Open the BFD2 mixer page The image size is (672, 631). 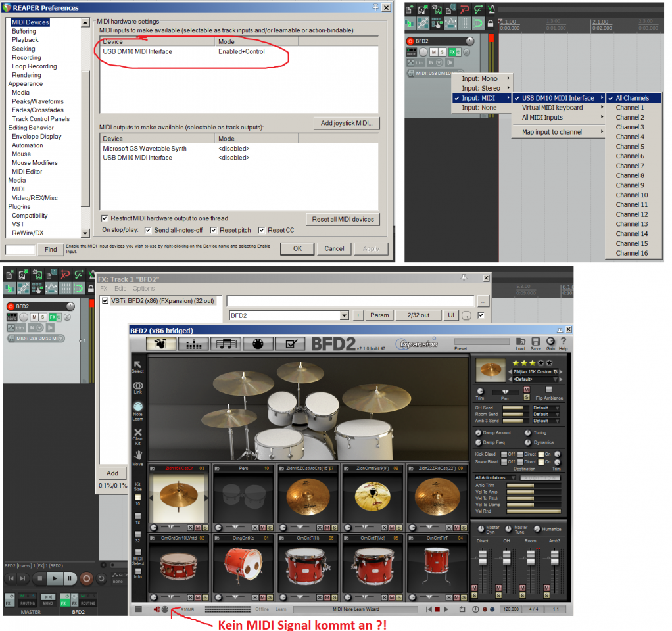point(193,344)
